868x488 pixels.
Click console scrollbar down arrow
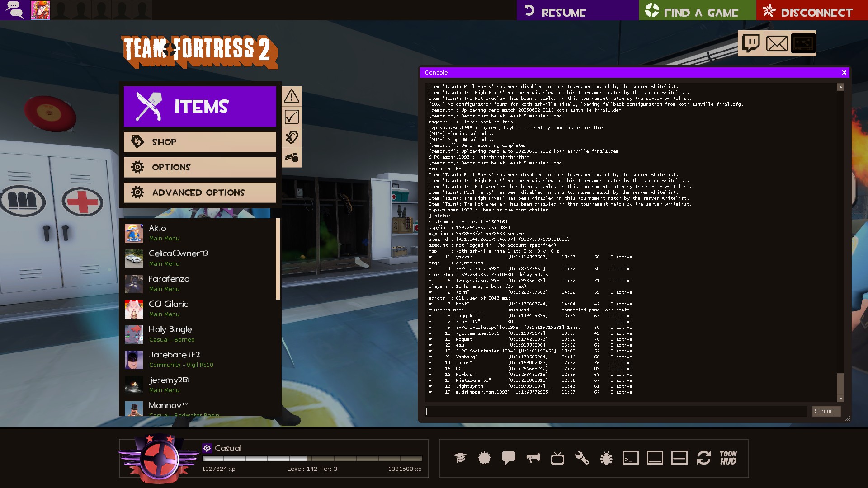tap(840, 399)
